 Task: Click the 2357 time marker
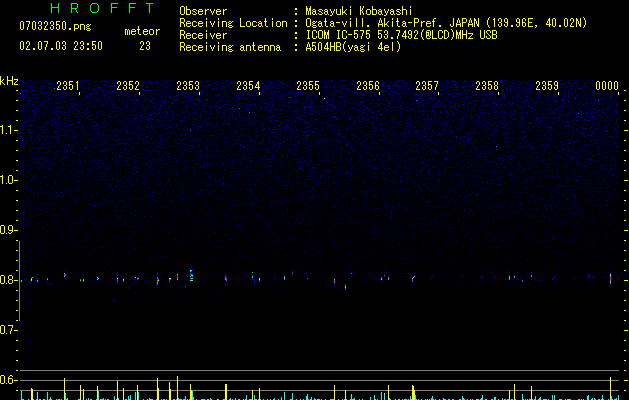pyautogui.click(x=427, y=86)
